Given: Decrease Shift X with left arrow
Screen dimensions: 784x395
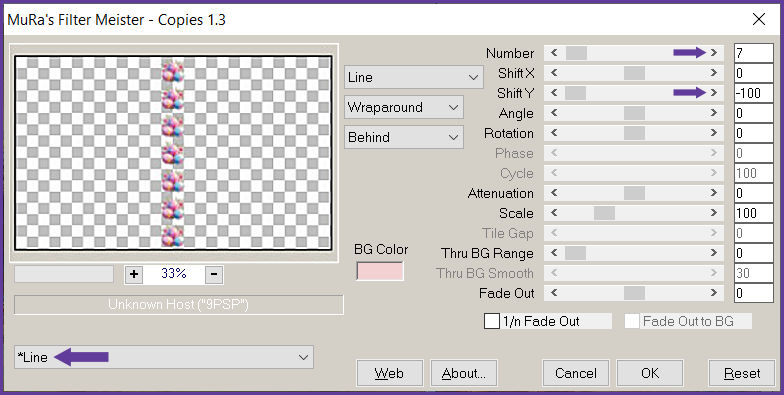Looking at the screenshot, I should click(x=554, y=72).
